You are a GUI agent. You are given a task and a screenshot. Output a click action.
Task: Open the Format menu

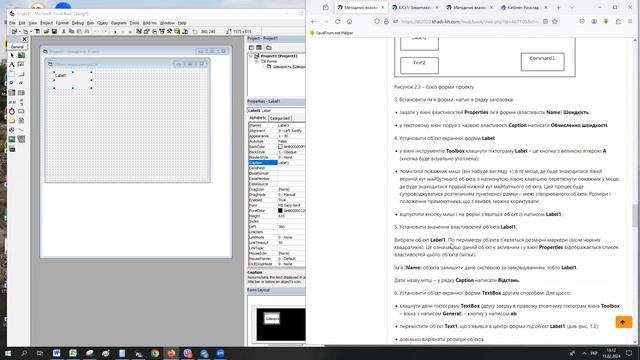click(x=62, y=23)
